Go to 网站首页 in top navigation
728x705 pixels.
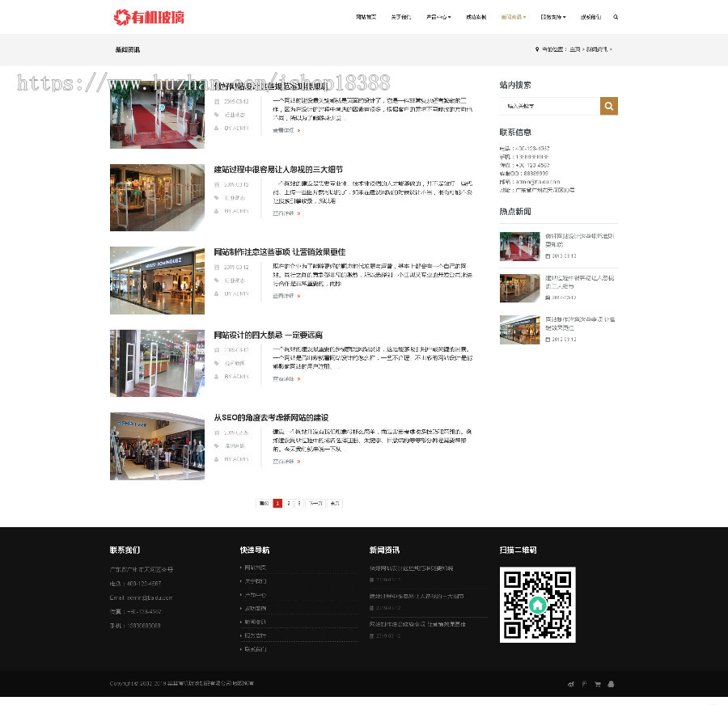[x=366, y=17]
